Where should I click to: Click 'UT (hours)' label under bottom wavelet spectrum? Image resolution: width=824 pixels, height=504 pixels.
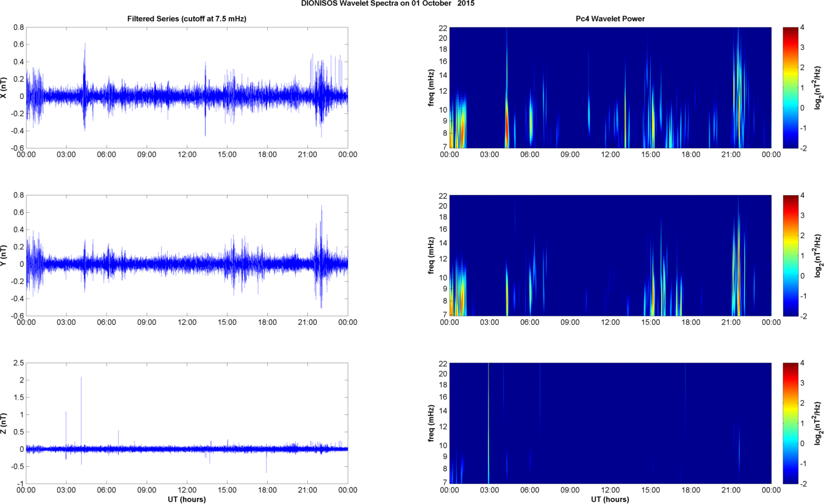611,499
